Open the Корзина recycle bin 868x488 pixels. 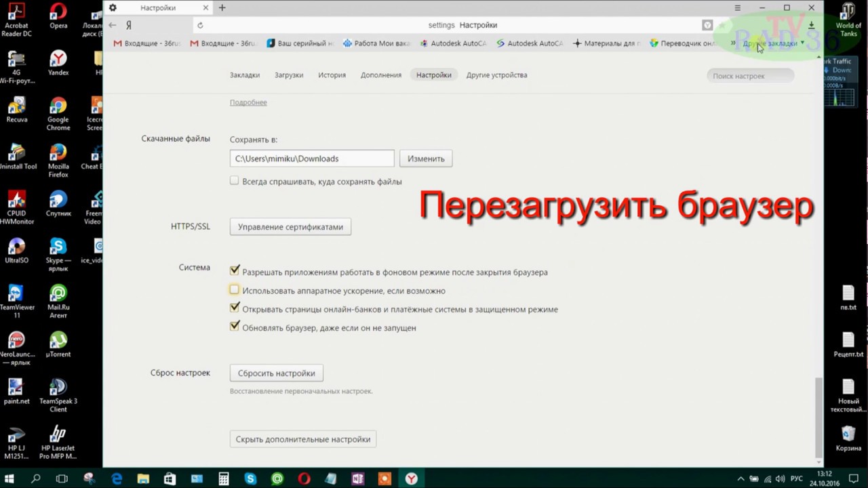pyautogui.click(x=848, y=439)
